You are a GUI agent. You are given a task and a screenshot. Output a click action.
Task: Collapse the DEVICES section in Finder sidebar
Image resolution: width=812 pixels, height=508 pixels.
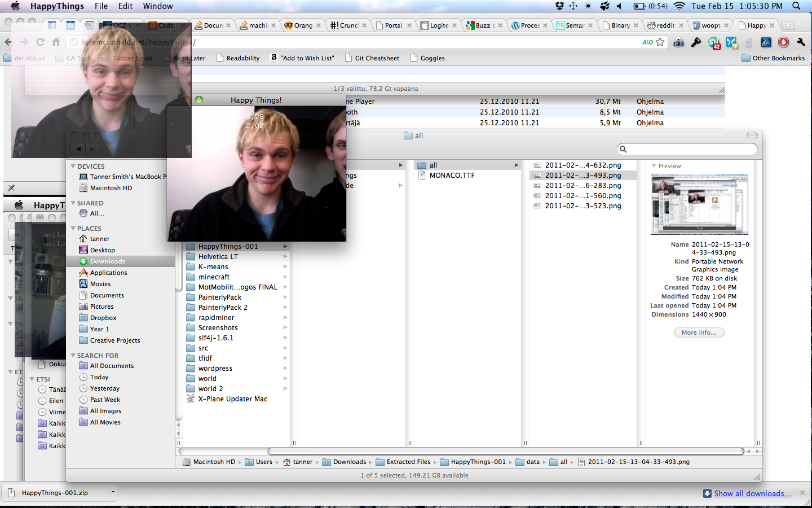(73, 167)
